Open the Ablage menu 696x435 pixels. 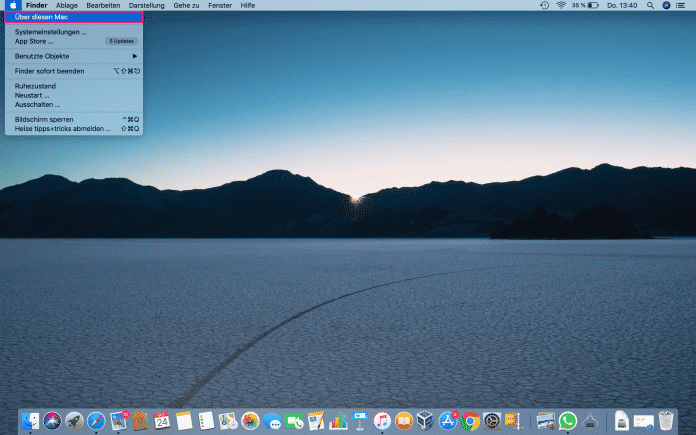pyautogui.click(x=67, y=5)
